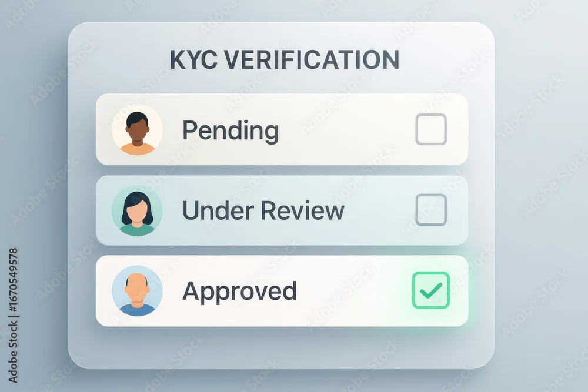Open the "Approved" status label

tap(240, 292)
